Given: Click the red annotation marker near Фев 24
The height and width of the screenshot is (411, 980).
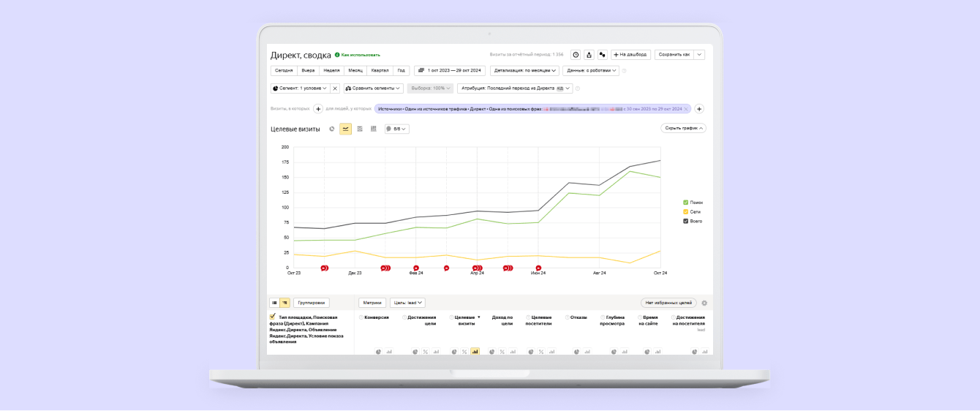Looking at the screenshot, I should pyautogui.click(x=416, y=268).
